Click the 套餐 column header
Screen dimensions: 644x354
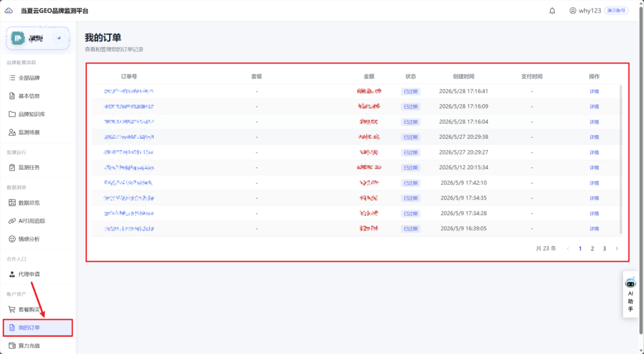[256, 76]
